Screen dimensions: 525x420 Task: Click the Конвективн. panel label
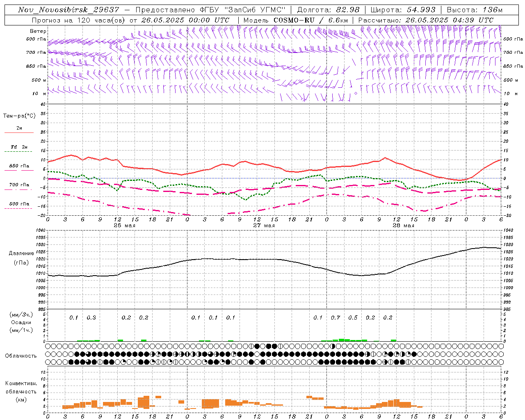[x=21, y=383]
